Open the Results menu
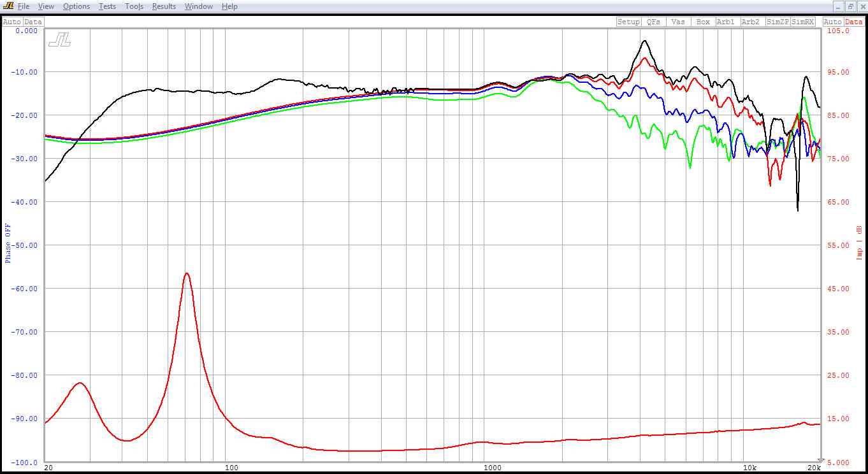This screenshot has height=474, width=868. click(x=164, y=6)
